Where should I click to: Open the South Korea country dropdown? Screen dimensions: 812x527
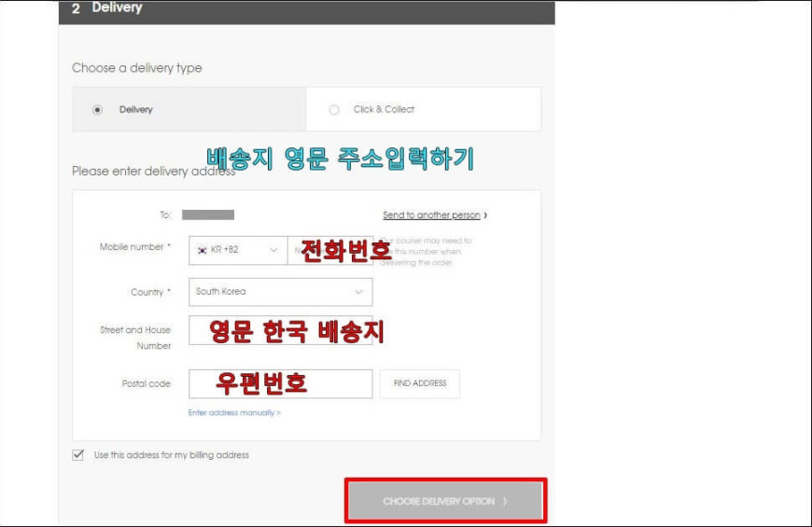click(x=280, y=292)
